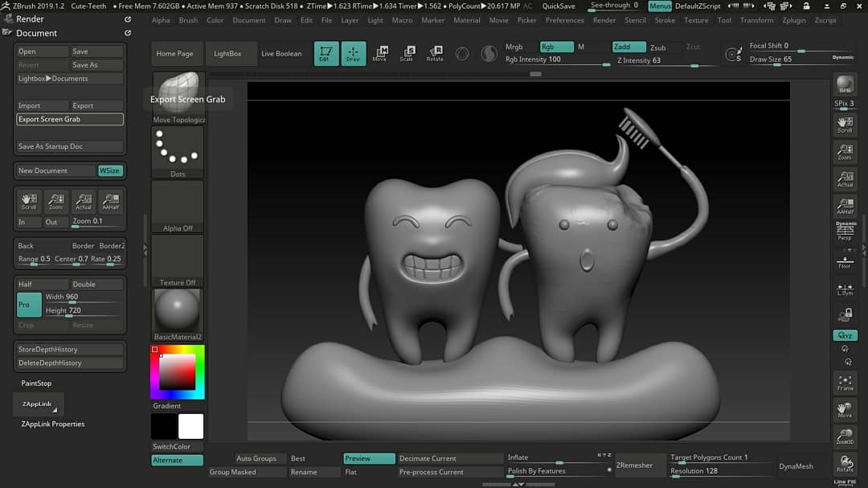Enable Mrgb paint mode
The image size is (868, 488).
[514, 47]
